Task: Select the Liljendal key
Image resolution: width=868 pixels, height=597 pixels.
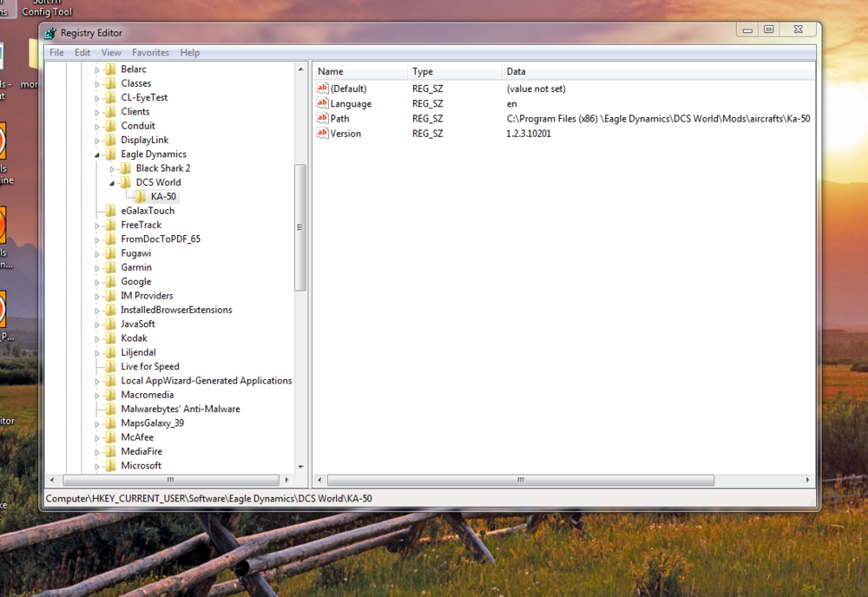Action: [138, 352]
